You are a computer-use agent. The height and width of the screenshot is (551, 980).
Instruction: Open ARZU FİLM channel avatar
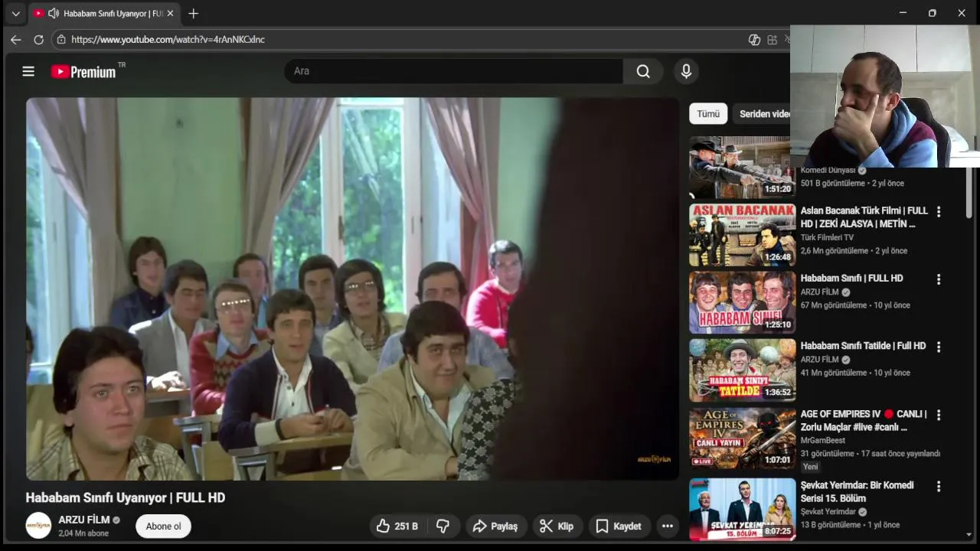point(38,526)
